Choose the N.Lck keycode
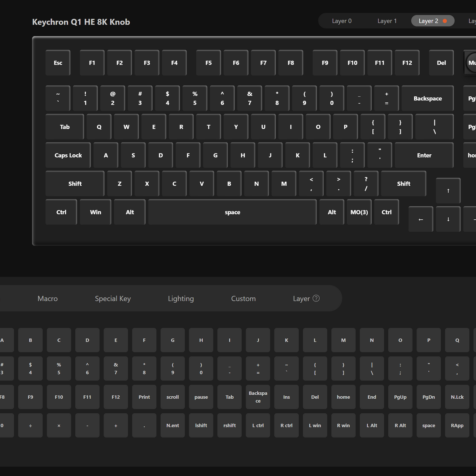This screenshot has height=476, width=476. pos(457,397)
